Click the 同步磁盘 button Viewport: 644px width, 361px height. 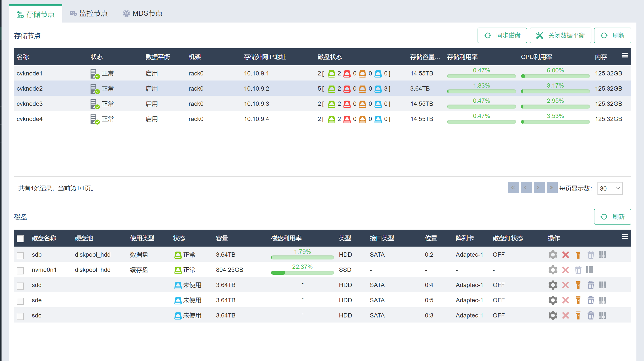click(x=502, y=35)
